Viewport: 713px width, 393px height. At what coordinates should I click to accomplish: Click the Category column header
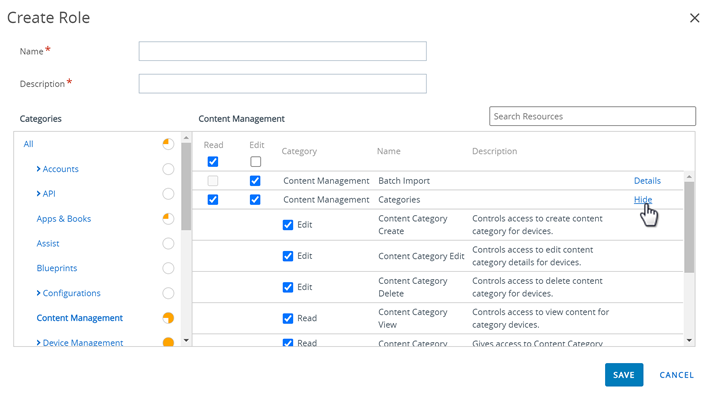(299, 151)
